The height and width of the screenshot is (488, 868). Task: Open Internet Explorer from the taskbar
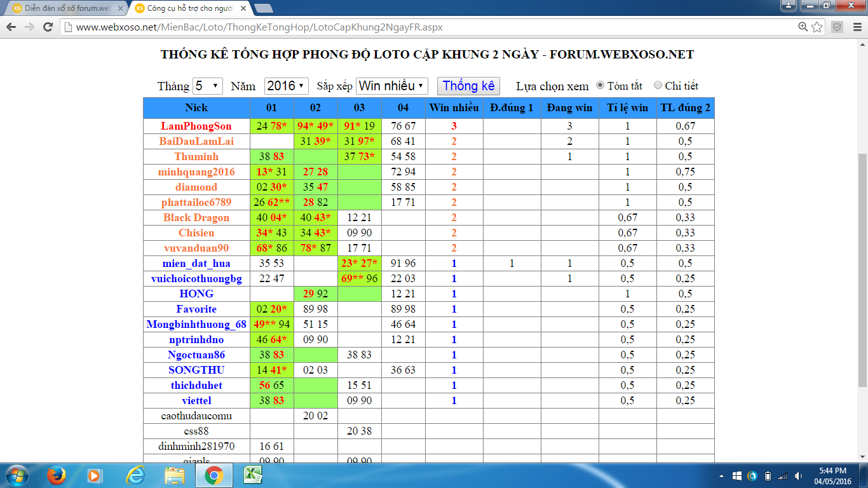pyautogui.click(x=135, y=475)
